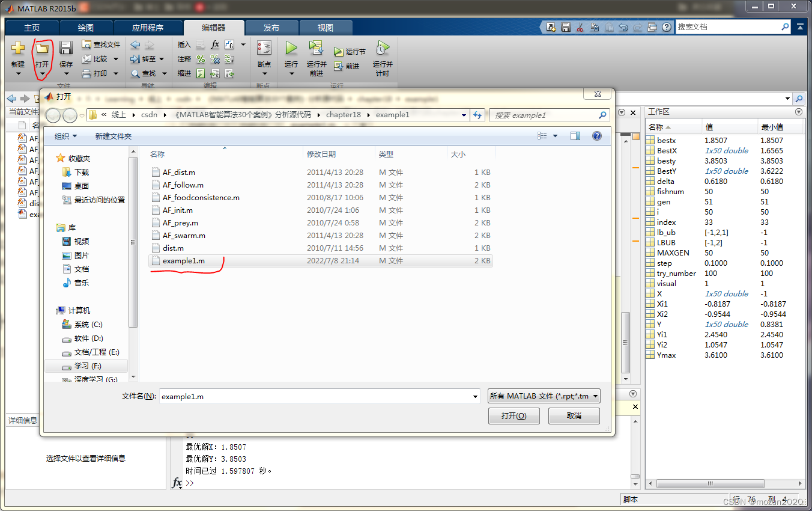Click the 断点 (Breakpoints) icon
Screen dimensions: 812x511
tap(264, 48)
